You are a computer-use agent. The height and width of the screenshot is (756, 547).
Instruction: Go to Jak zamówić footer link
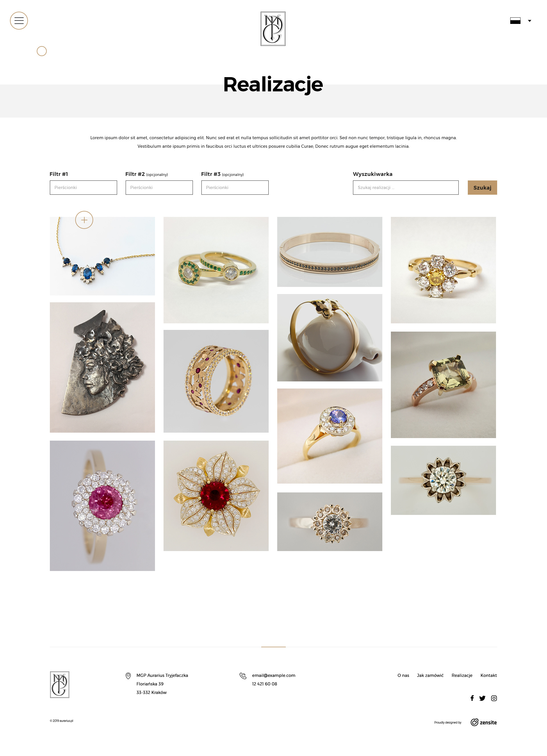pyautogui.click(x=430, y=675)
